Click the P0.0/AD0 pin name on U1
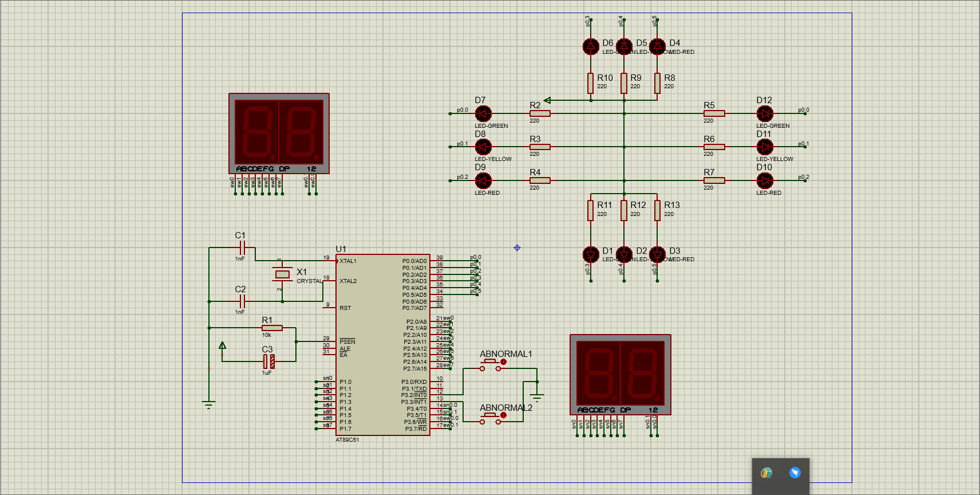980x495 pixels. [x=414, y=261]
